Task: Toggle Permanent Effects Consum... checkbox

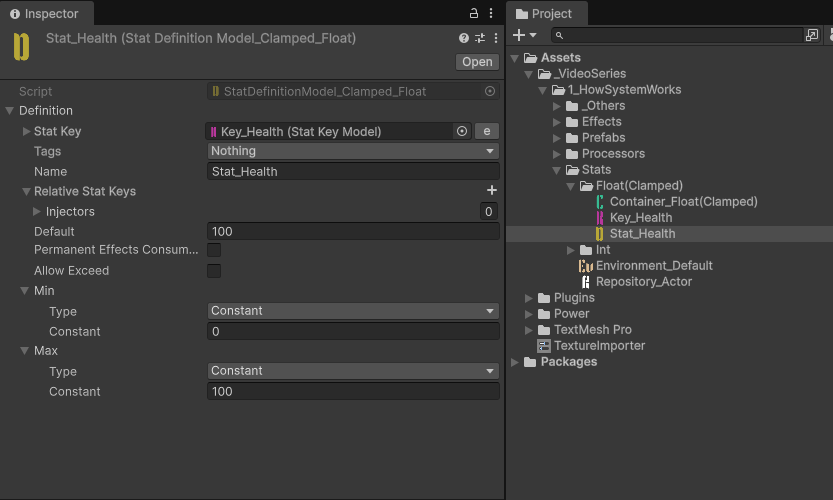Action: [214, 250]
